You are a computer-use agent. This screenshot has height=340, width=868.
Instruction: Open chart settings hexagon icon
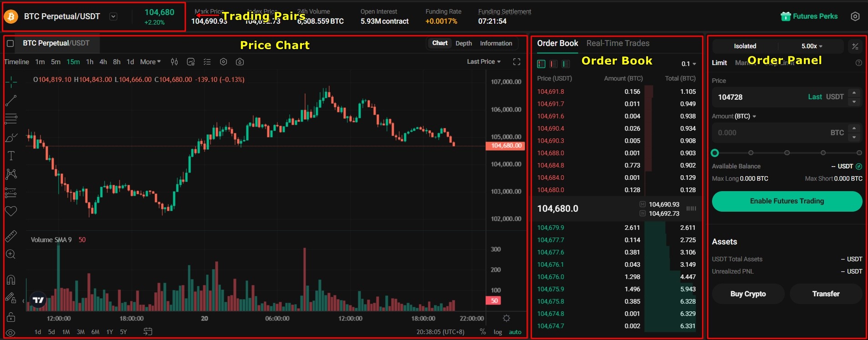coord(223,62)
